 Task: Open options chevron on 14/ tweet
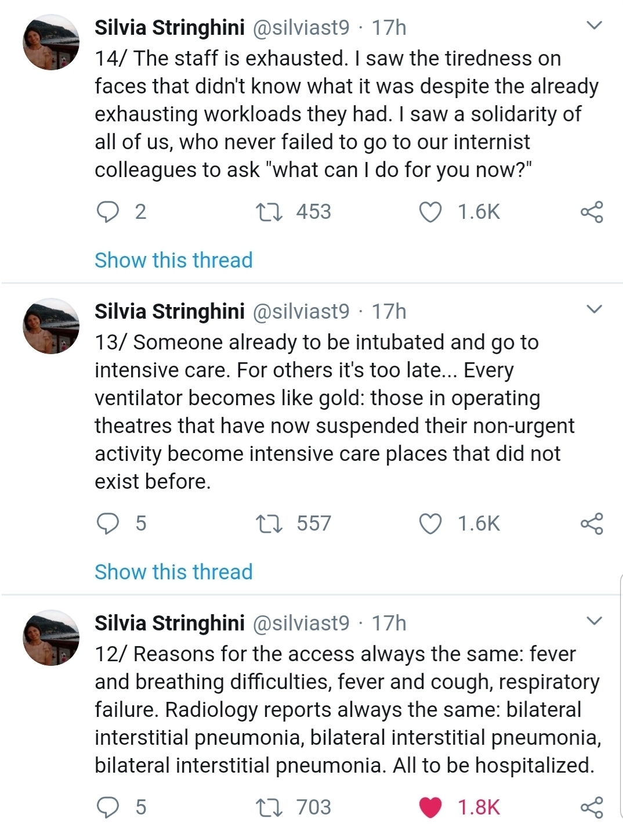[x=595, y=26]
